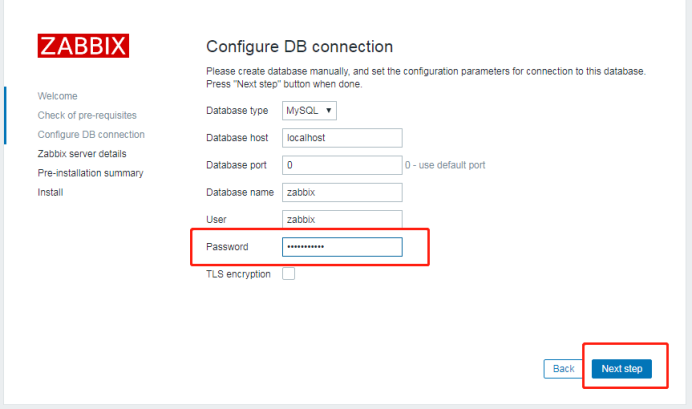Click the Configure DB connection heading
Screen dimensions: 692x409
coord(299,47)
